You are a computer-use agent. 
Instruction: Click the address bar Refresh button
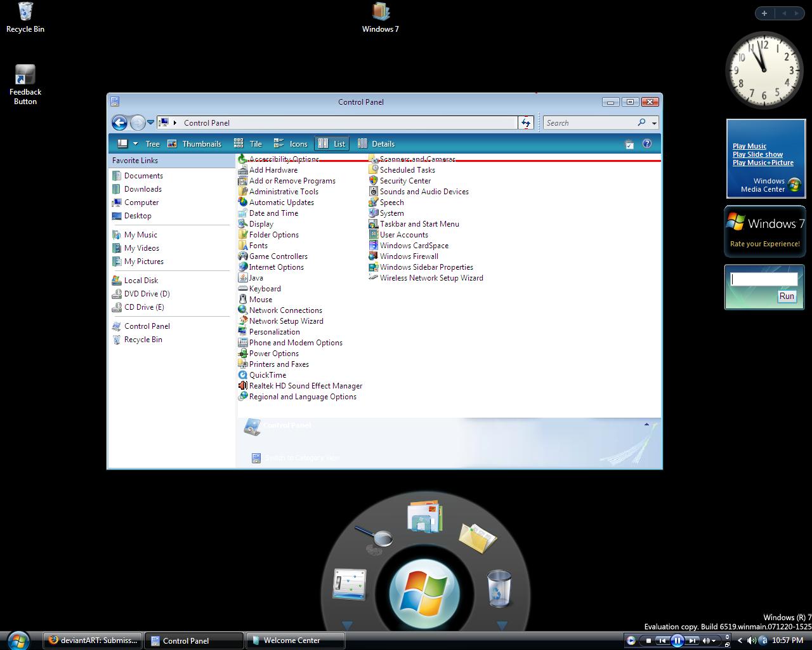point(526,123)
